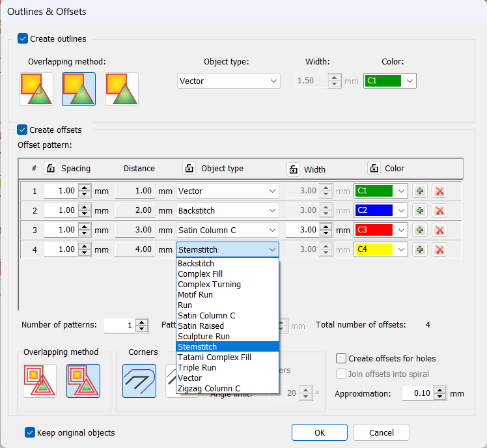Toggle Keep original objects checkbox
The image size is (487, 448).
[29, 432]
